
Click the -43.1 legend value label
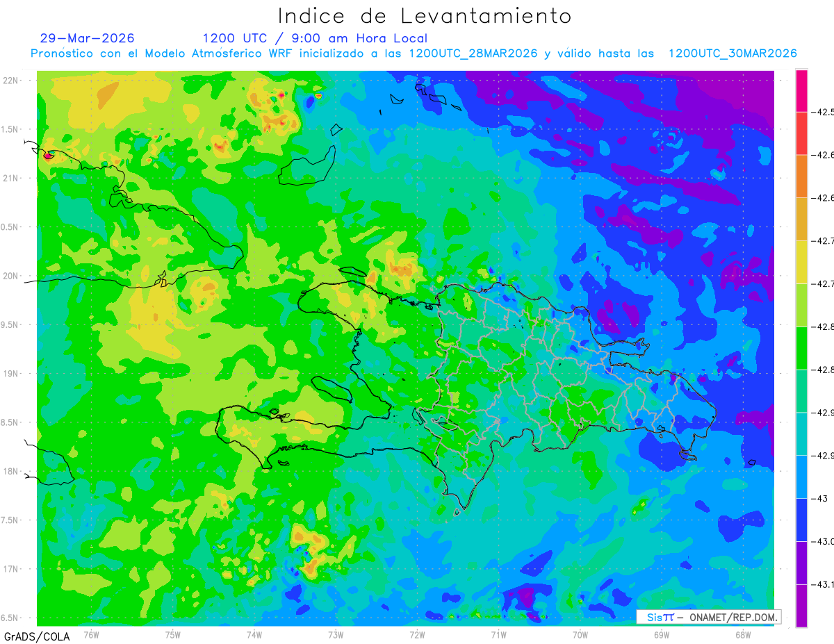825,584
